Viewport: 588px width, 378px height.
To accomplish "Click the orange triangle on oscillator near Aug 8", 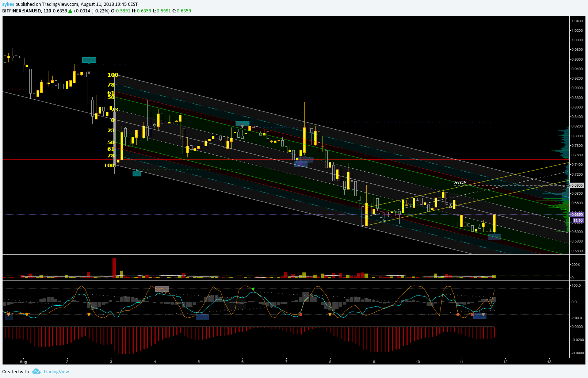I will pos(330,315).
